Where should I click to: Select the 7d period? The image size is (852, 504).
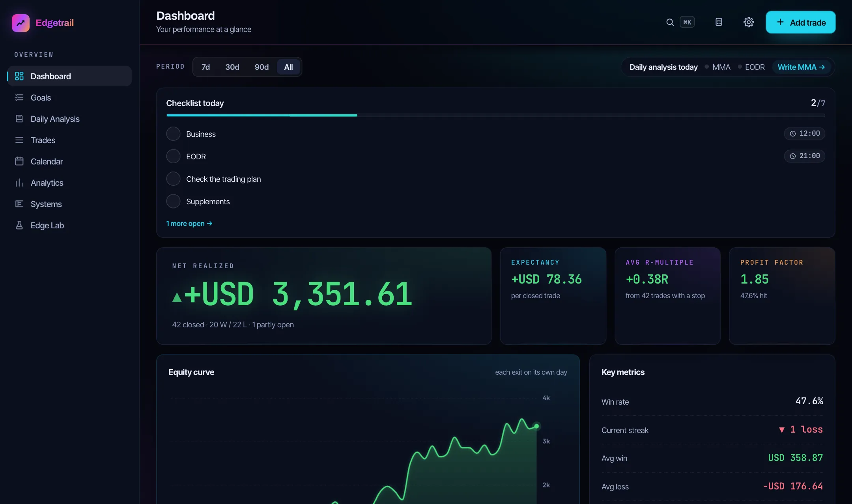point(206,67)
